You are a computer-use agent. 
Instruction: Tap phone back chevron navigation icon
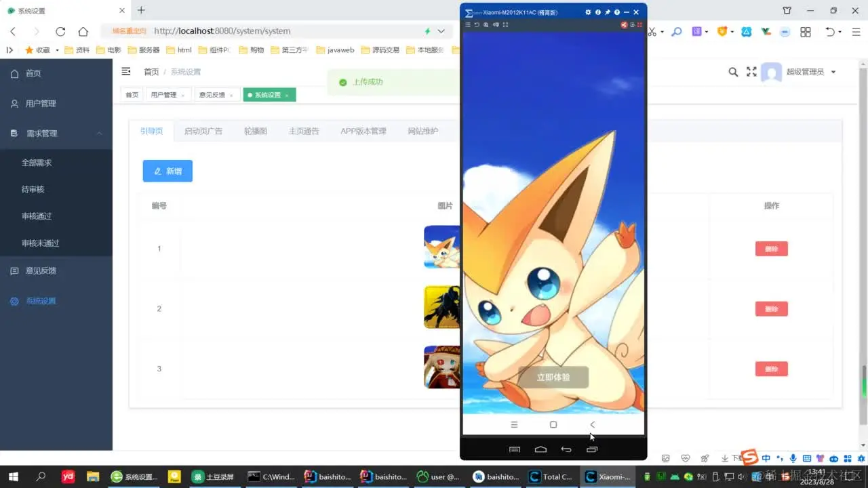[592, 424]
